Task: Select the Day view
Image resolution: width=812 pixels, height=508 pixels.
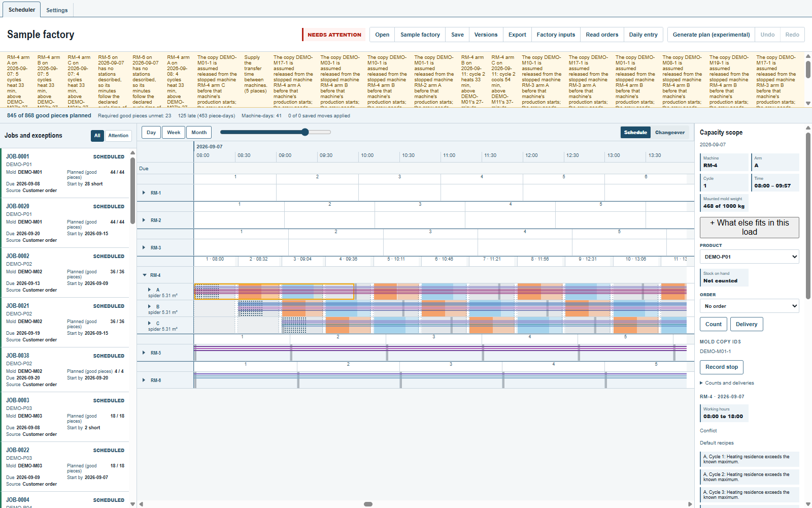Action: pyautogui.click(x=151, y=133)
